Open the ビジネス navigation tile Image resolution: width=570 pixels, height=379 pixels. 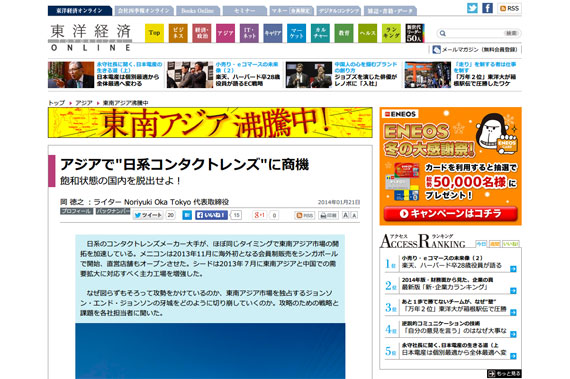coord(178,33)
